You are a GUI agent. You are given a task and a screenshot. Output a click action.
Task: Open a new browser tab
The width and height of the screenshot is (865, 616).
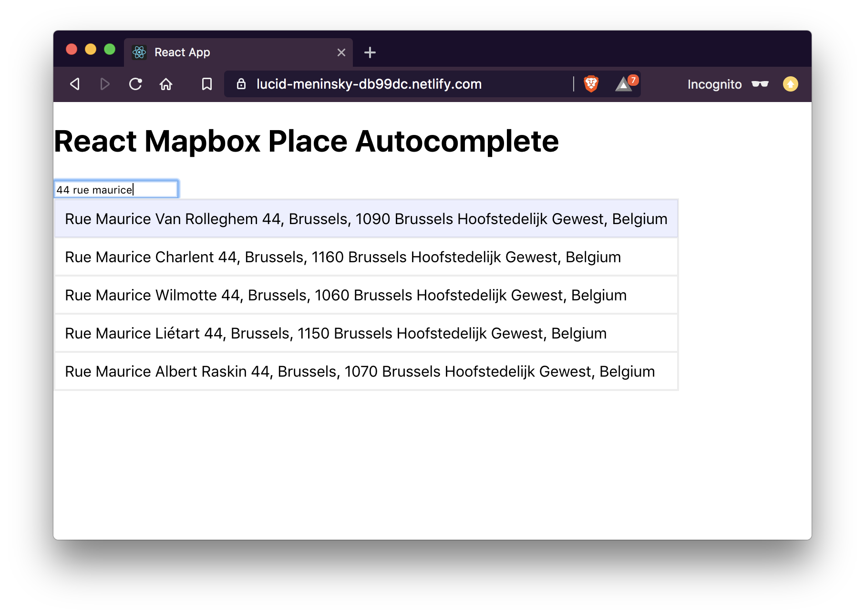(370, 52)
